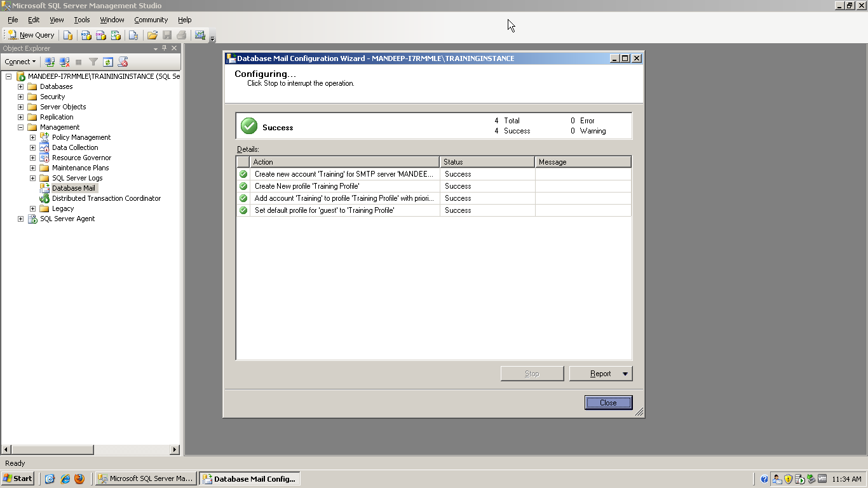Expand the Databases folder

tap(21, 86)
